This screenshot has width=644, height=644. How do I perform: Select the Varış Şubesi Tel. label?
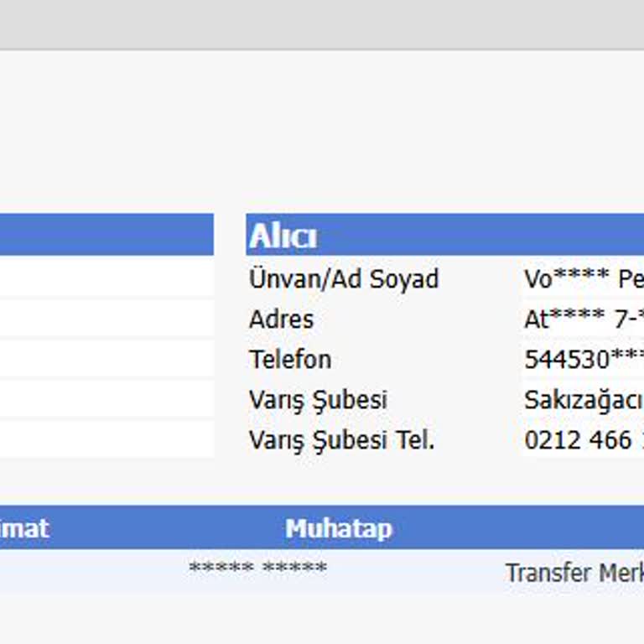pos(341,439)
